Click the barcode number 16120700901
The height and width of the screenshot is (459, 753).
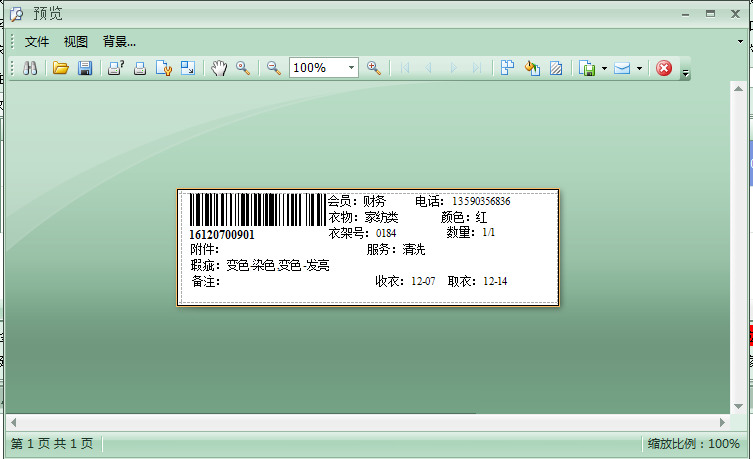(222, 235)
